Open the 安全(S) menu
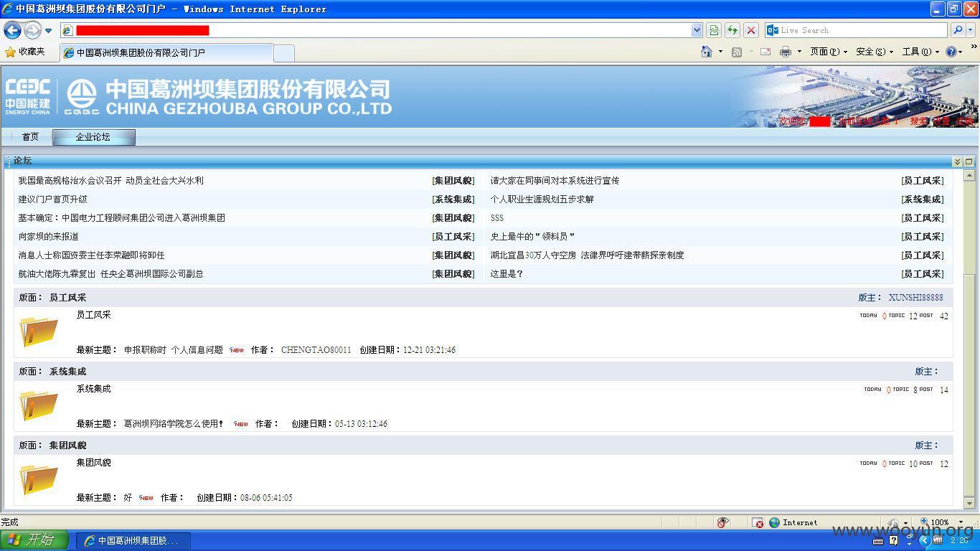 point(875,52)
